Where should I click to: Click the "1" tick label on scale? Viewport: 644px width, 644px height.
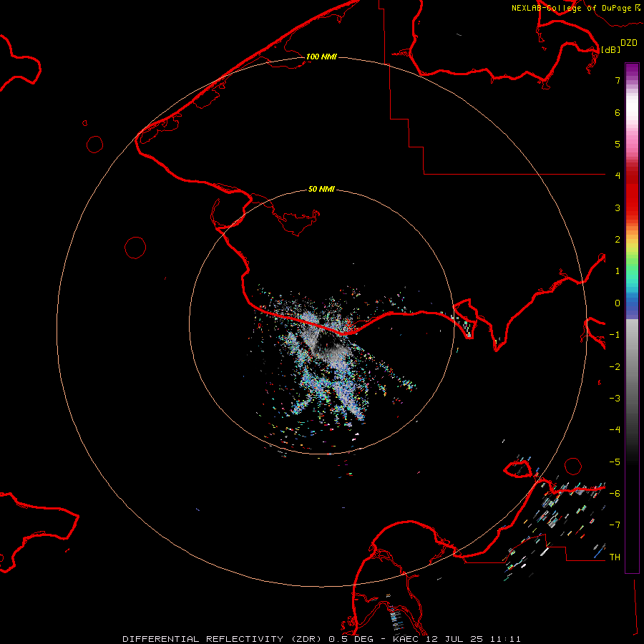[x=618, y=271]
